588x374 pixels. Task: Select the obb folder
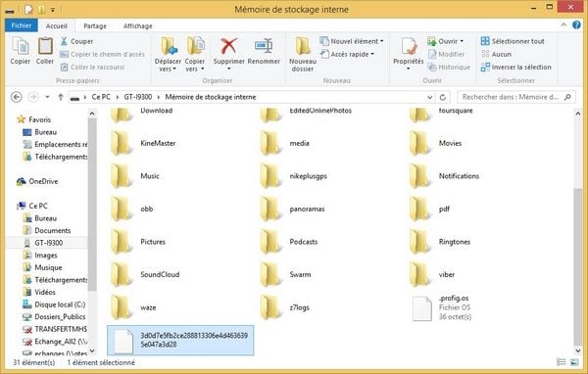(132, 209)
